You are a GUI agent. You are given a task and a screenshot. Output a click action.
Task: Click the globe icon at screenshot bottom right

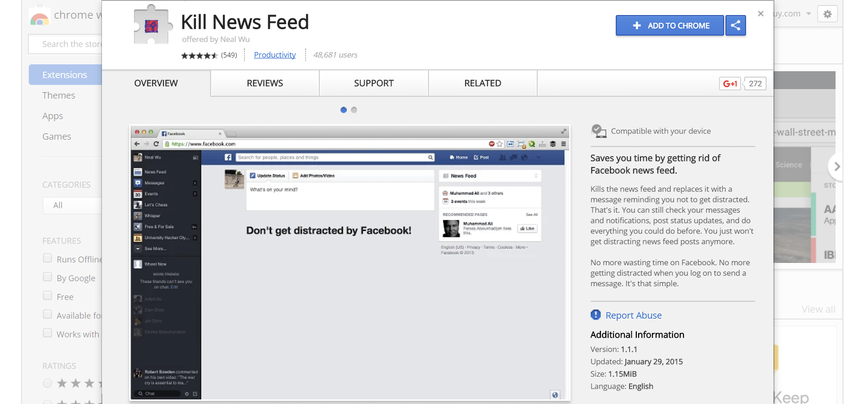point(555,395)
